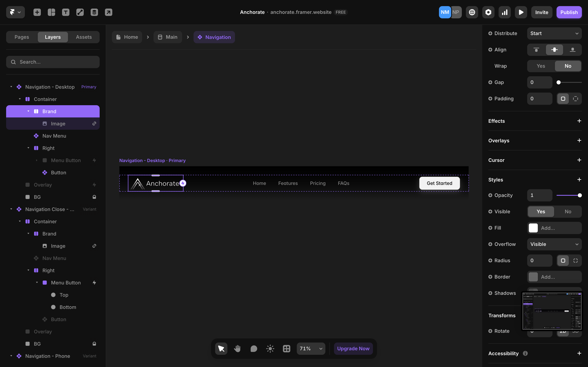Collapse the Navigation - Desktop layer tree
Viewport: 588px width, 367px height.
(x=11, y=87)
